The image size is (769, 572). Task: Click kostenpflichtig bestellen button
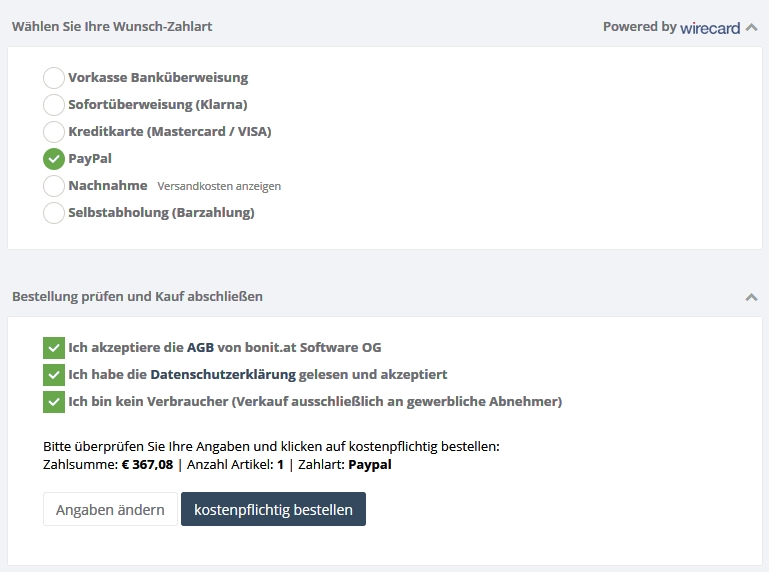click(273, 509)
